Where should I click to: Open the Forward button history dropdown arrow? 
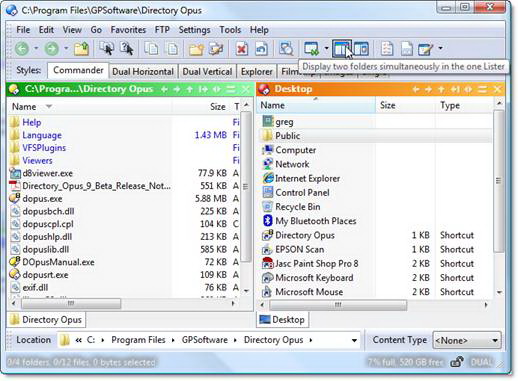point(66,49)
